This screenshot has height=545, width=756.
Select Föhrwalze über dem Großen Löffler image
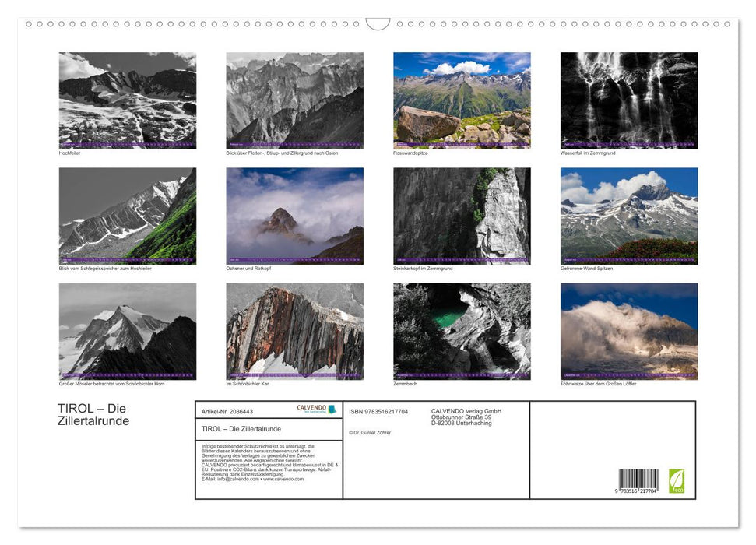(x=628, y=331)
